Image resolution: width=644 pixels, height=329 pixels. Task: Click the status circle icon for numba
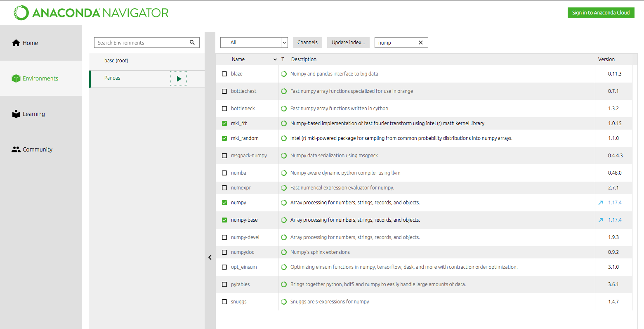coord(284,173)
